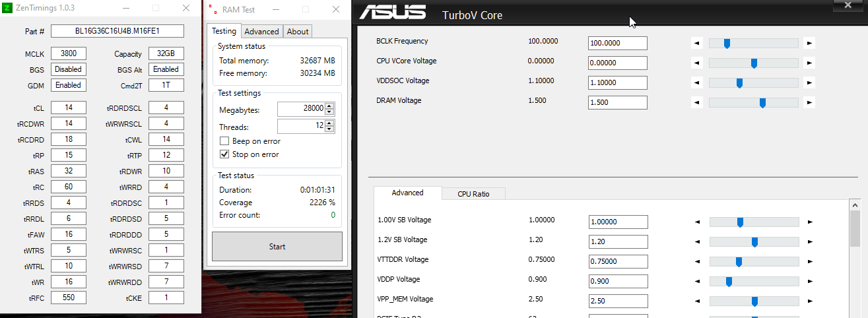The height and width of the screenshot is (318, 868).
Task: Decrease 1.00V SB Voltage with left arrow
Action: tap(697, 222)
